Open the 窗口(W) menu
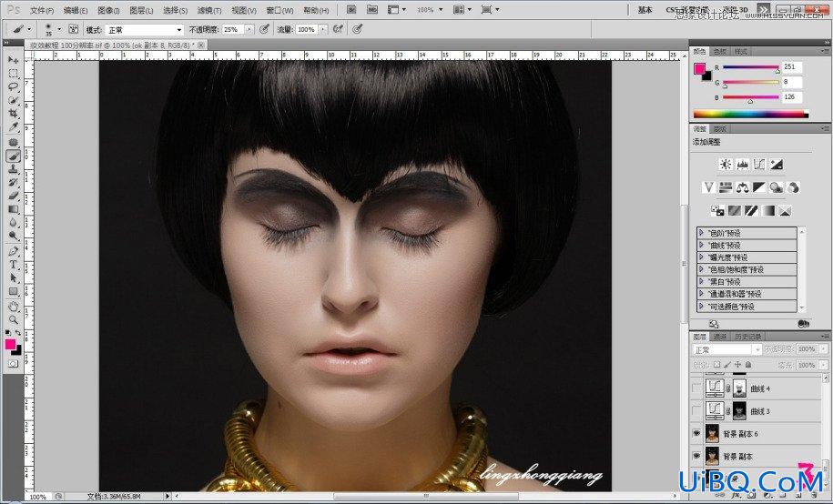Screen dimensions: 833x504 pyautogui.click(x=280, y=10)
